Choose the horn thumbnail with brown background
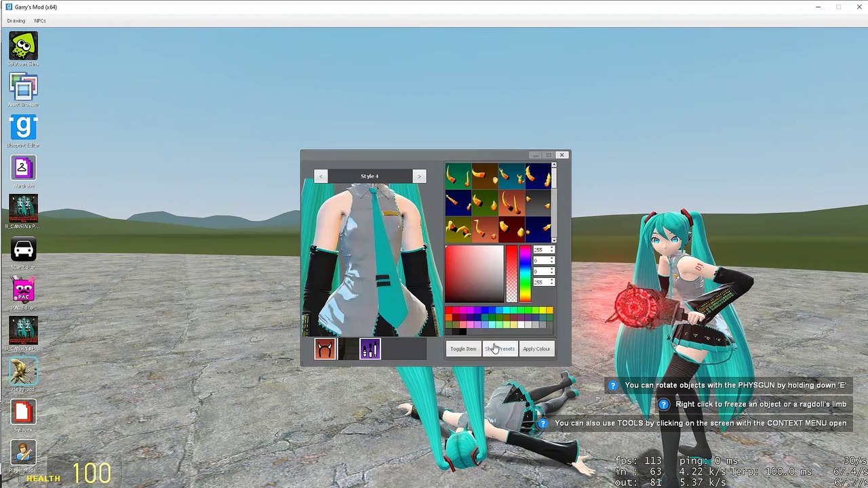 (x=484, y=177)
